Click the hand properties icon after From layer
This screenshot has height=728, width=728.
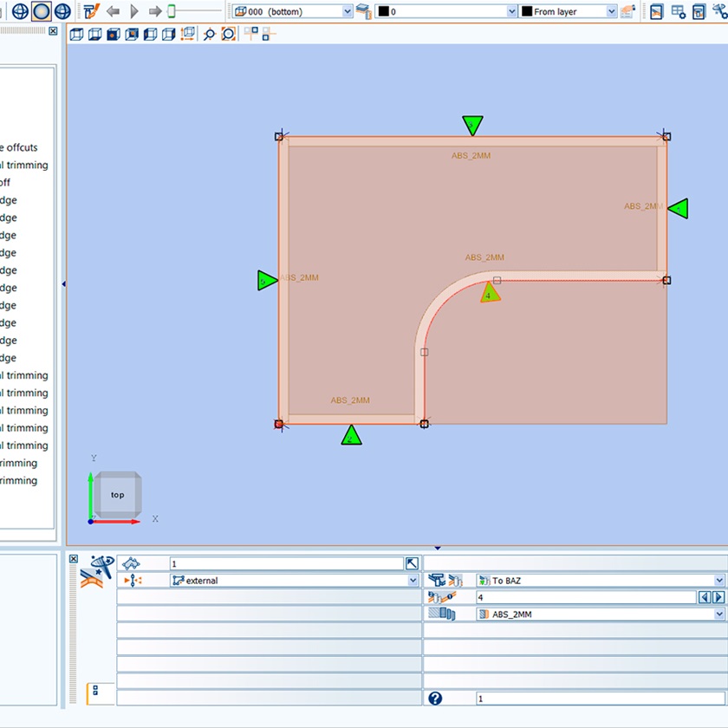click(627, 11)
